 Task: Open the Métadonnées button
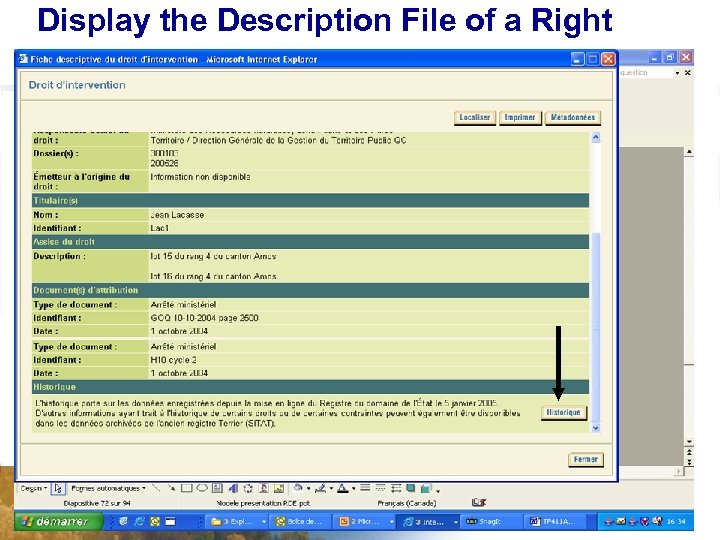[x=573, y=118]
